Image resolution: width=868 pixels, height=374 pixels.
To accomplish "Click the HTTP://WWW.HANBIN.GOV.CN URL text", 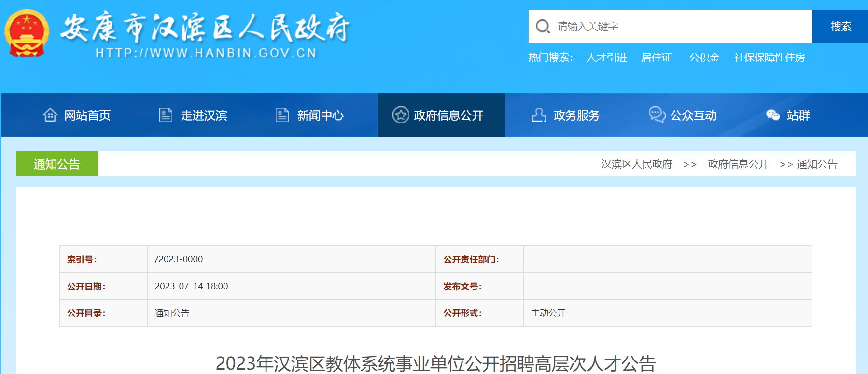I will [x=206, y=53].
